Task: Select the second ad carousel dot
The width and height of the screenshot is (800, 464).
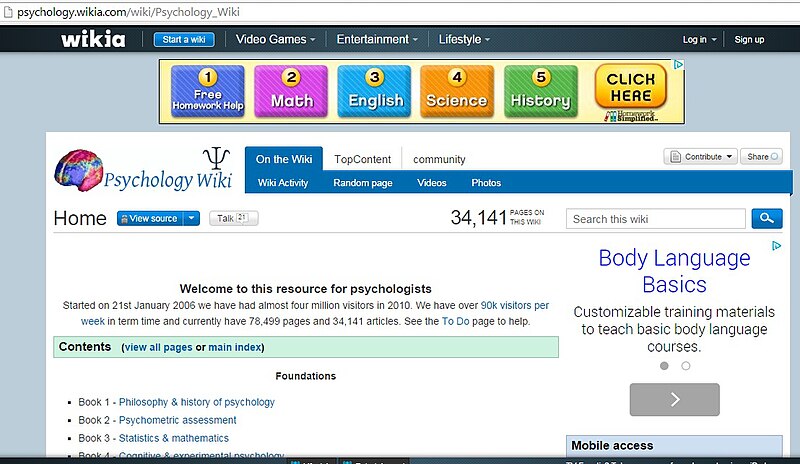Action: coord(686,365)
